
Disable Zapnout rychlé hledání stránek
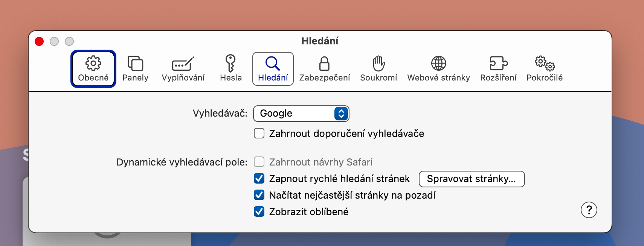[x=259, y=179]
